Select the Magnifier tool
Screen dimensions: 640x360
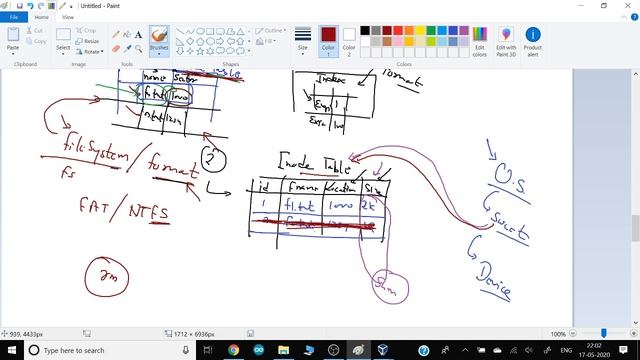(138, 49)
